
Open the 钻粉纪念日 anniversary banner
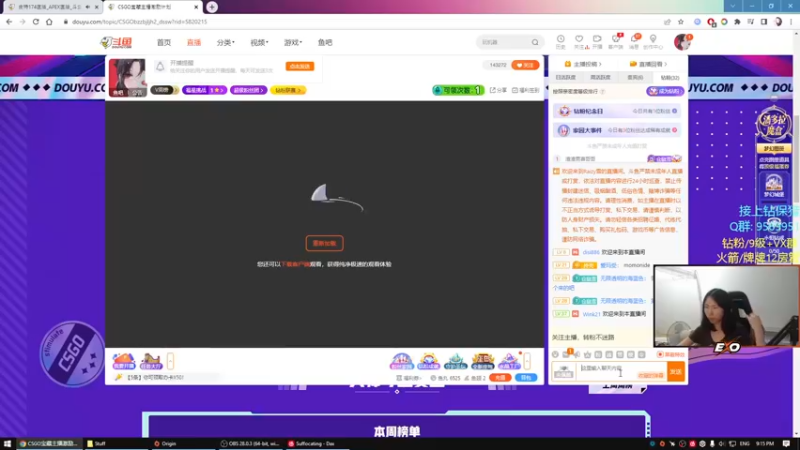pyautogui.click(x=617, y=111)
